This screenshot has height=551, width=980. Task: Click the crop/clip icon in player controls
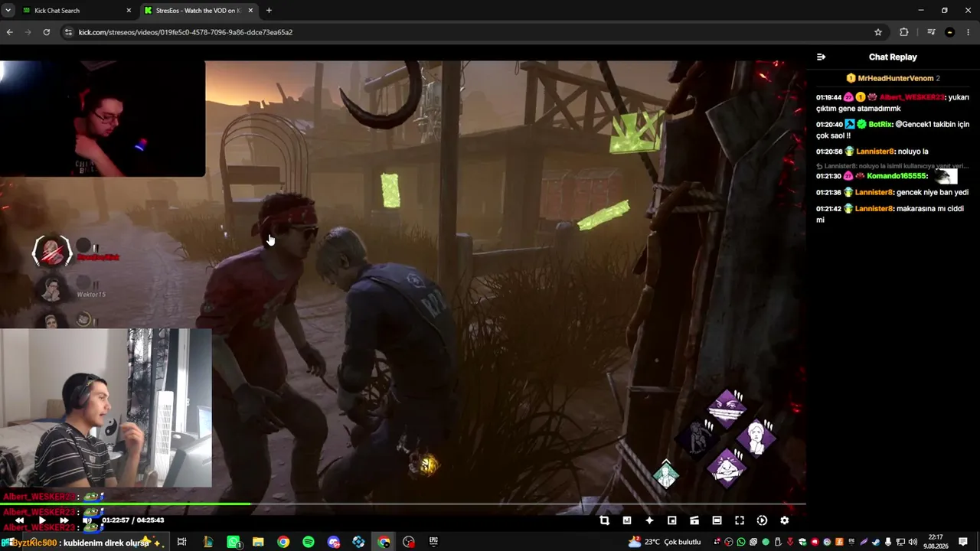[x=604, y=520]
